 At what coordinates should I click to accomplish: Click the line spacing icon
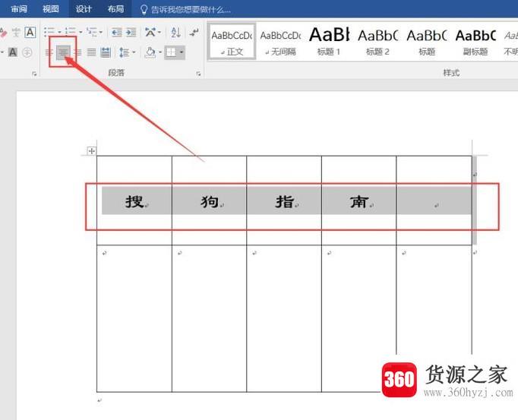coord(125,52)
